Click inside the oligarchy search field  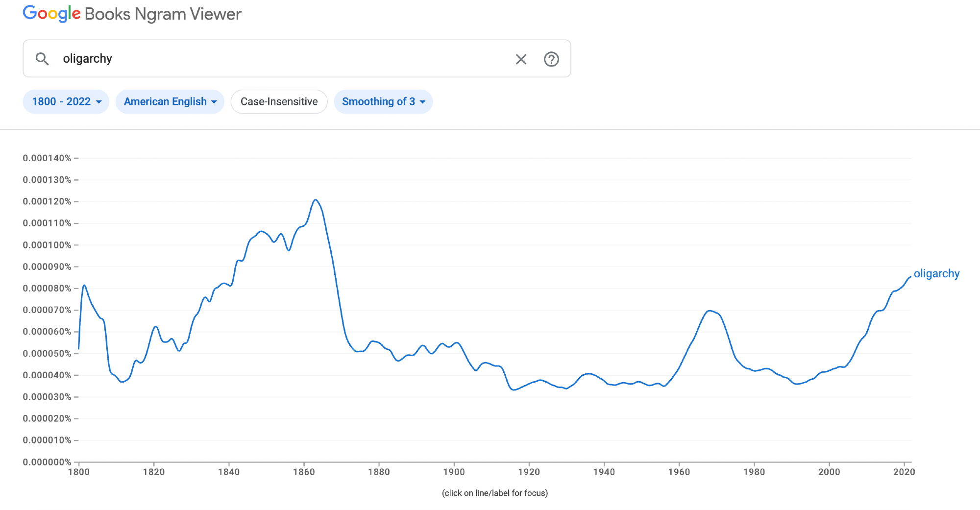[284, 59]
